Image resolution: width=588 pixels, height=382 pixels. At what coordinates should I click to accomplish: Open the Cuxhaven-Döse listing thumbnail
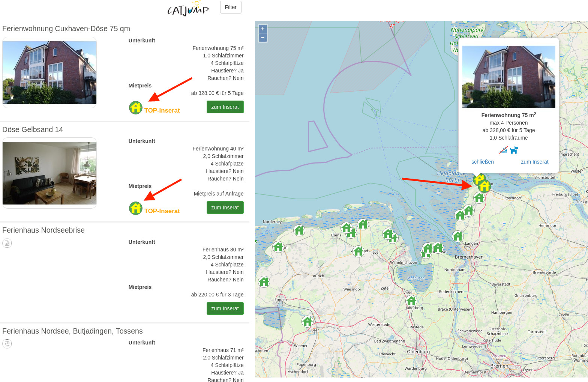pos(49,72)
